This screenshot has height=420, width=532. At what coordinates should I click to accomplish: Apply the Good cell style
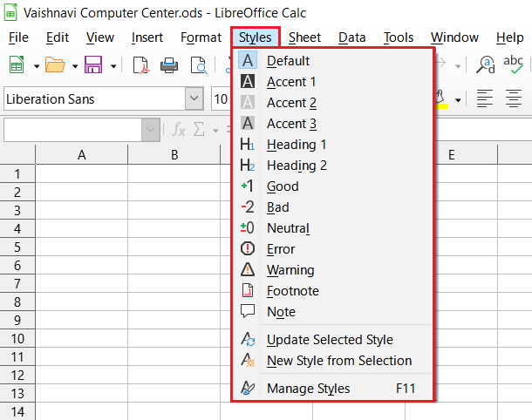tap(332, 186)
